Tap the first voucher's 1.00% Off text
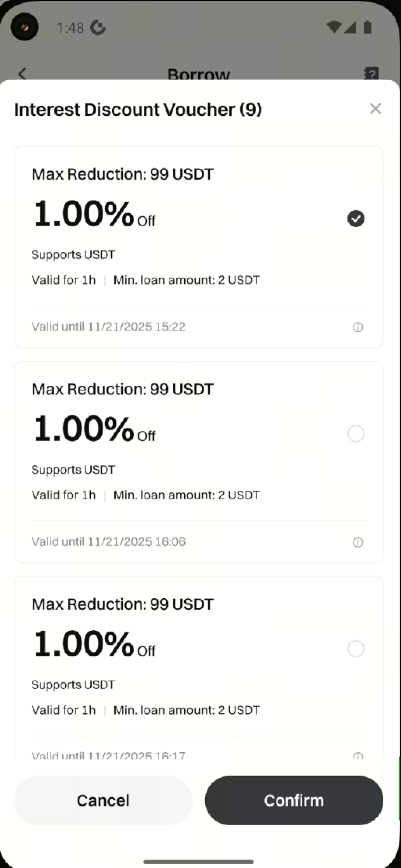401x868 pixels. tap(94, 214)
